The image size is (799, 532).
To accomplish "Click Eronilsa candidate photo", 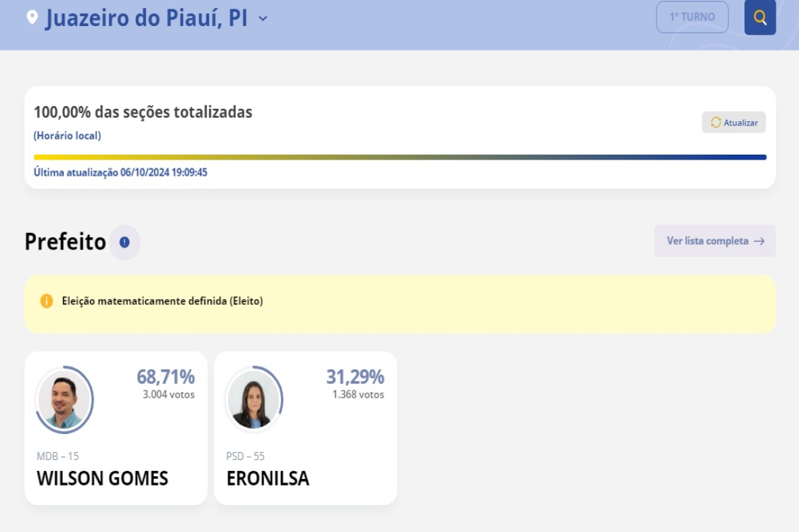I will pos(254,400).
